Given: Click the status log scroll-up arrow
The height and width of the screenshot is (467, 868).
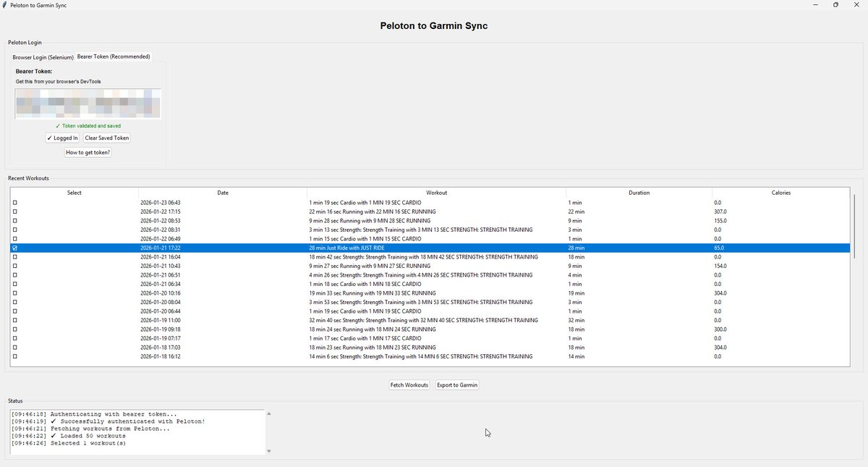Looking at the screenshot, I should coord(269,413).
